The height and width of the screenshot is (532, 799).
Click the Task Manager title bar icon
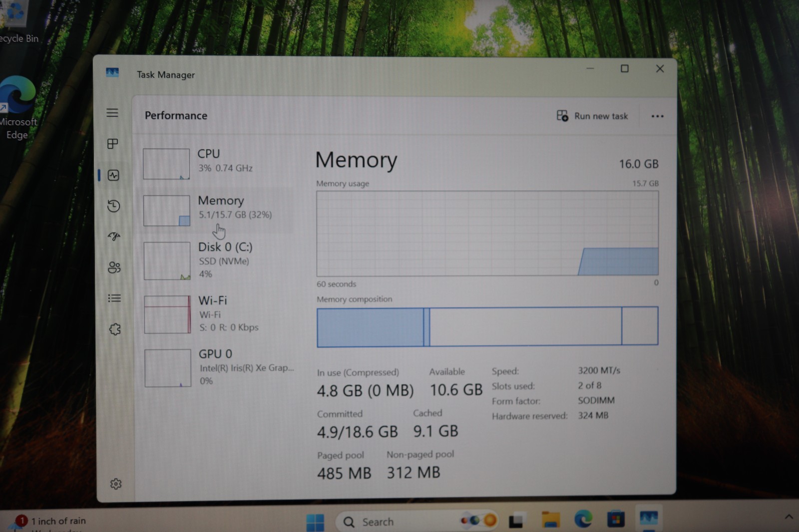pyautogui.click(x=112, y=73)
